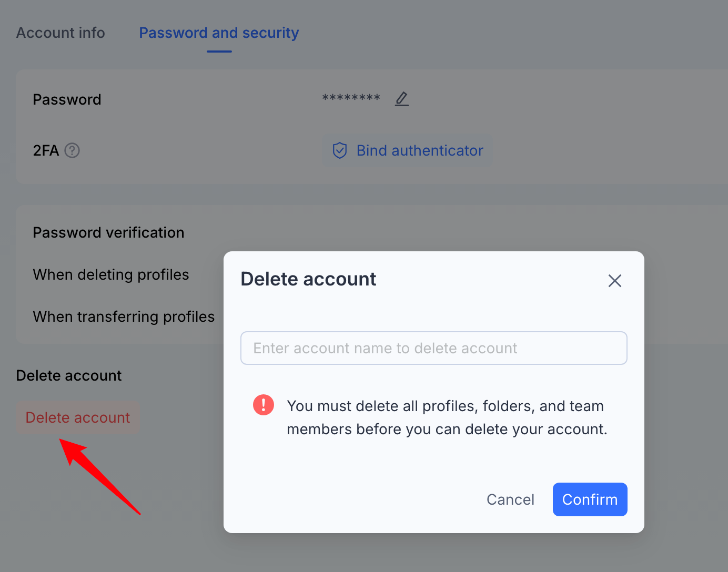Close the Delete account dialog

[615, 281]
